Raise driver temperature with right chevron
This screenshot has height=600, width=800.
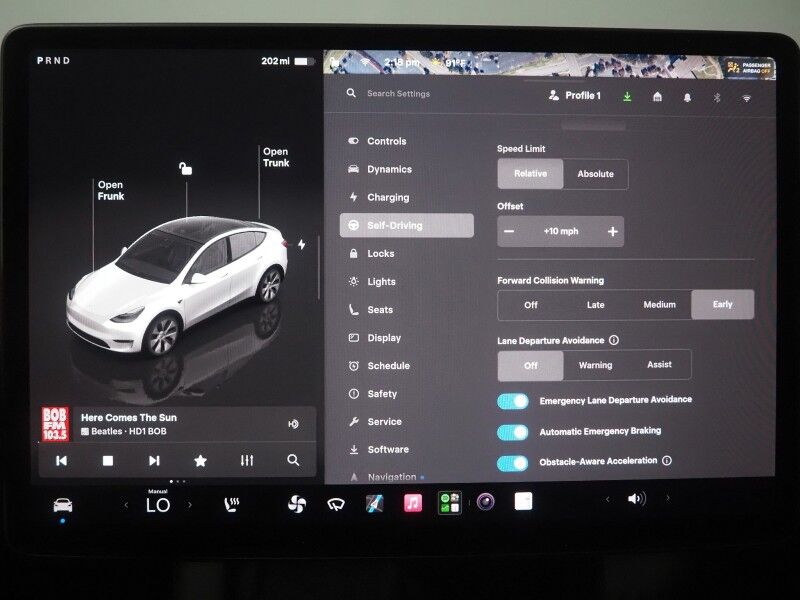(x=190, y=505)
